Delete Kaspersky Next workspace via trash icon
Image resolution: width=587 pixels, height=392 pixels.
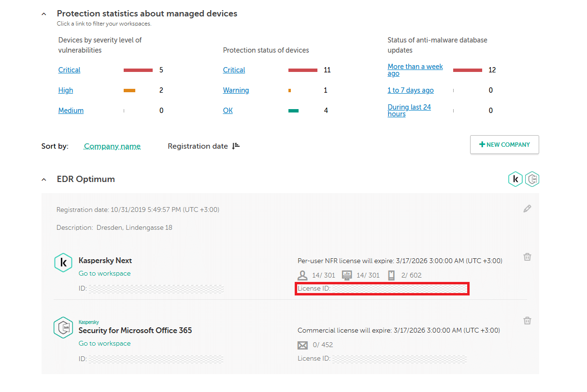pyautogui.click(x=527, y=257)
